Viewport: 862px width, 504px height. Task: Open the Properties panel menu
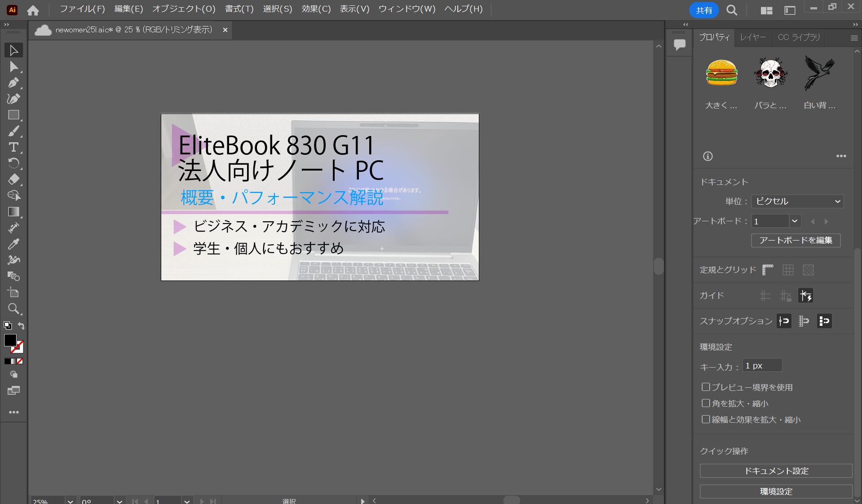[854, 38]
